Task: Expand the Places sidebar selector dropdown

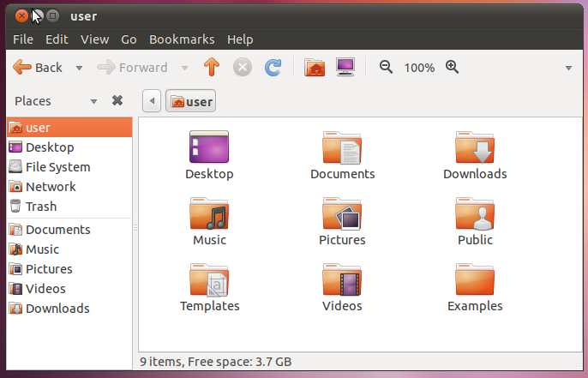Action: pos(94,101)
